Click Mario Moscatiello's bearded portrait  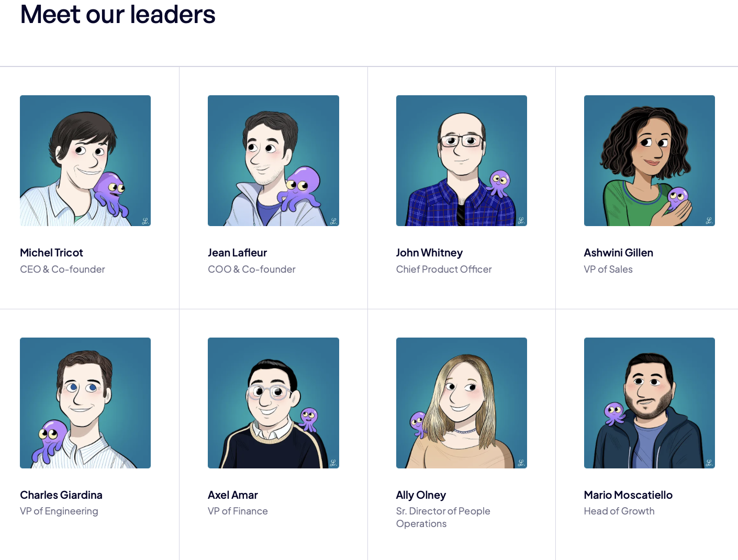(x=650, y=403)
